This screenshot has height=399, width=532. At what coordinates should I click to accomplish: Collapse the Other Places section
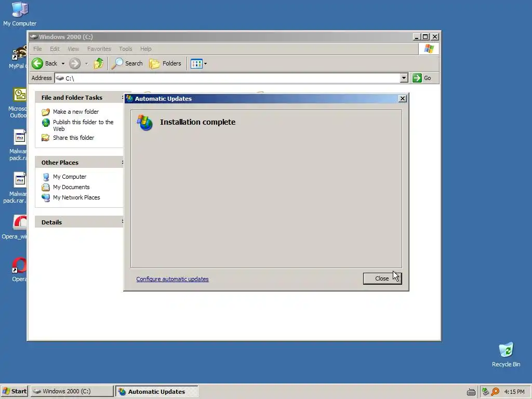pyautogui.click(x=122, y=163)
